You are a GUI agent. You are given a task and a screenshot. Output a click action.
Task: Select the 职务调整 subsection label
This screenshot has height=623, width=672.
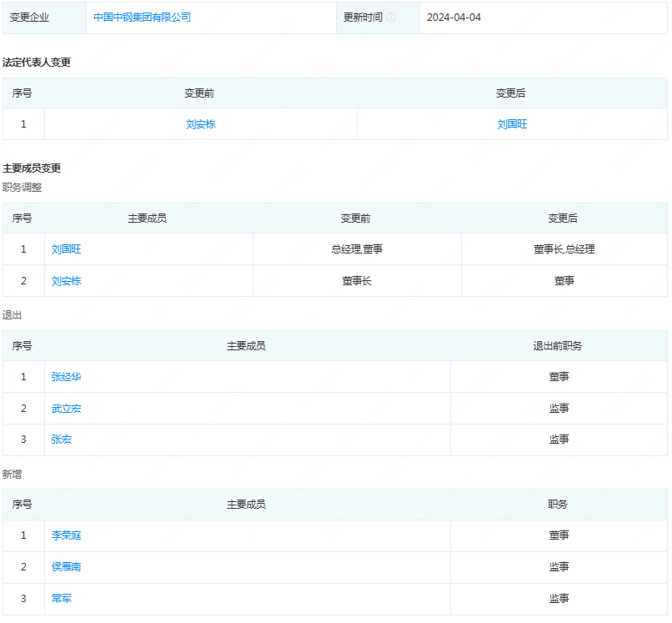click(23, 188)
